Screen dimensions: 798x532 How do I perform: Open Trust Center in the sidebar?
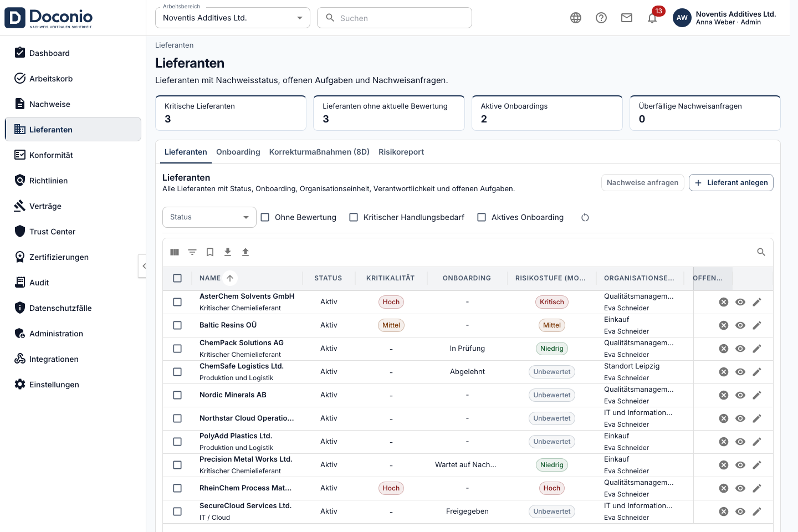[x=73, y=232]
